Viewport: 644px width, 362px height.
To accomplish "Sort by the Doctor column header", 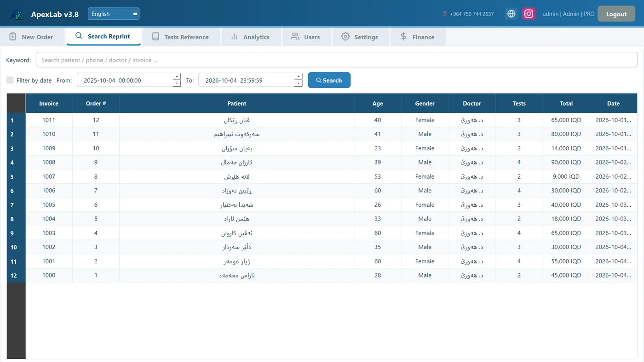I will (472, 103).
